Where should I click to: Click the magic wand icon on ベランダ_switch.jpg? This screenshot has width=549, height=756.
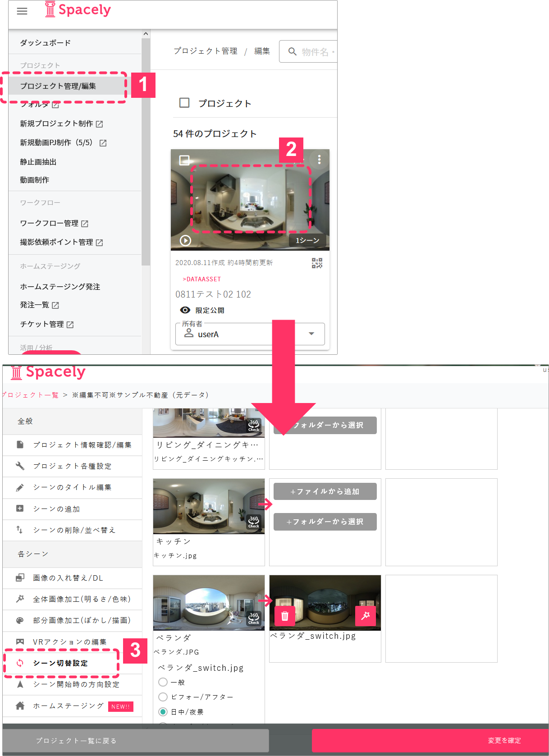pos(366,616)
